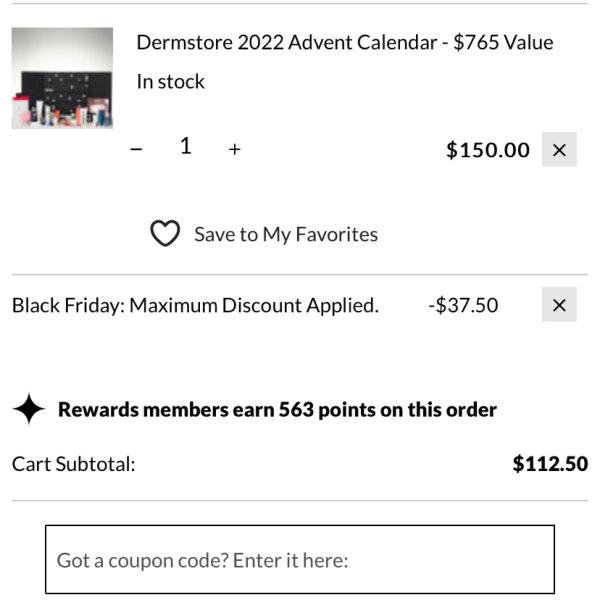
Task: Click the In stock status text
Action: [171, 82]
